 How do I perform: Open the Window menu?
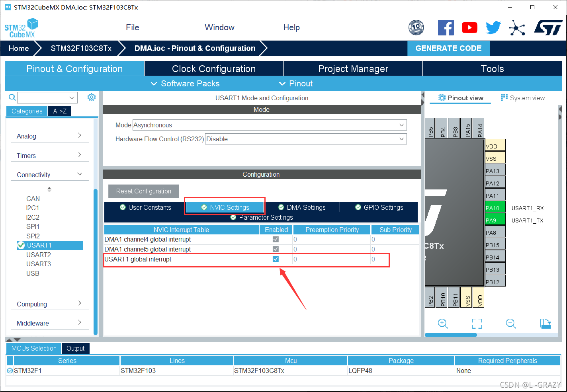tap(219, 27)
